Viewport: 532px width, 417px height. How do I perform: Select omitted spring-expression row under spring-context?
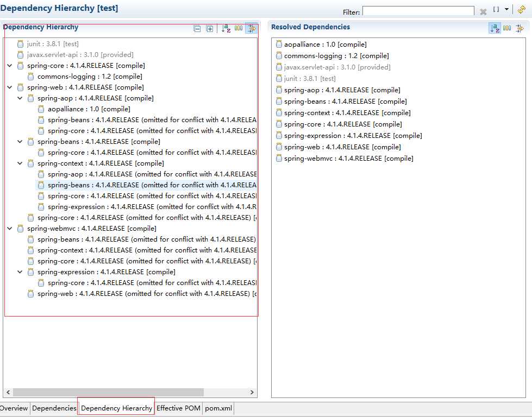coord(152,206)
